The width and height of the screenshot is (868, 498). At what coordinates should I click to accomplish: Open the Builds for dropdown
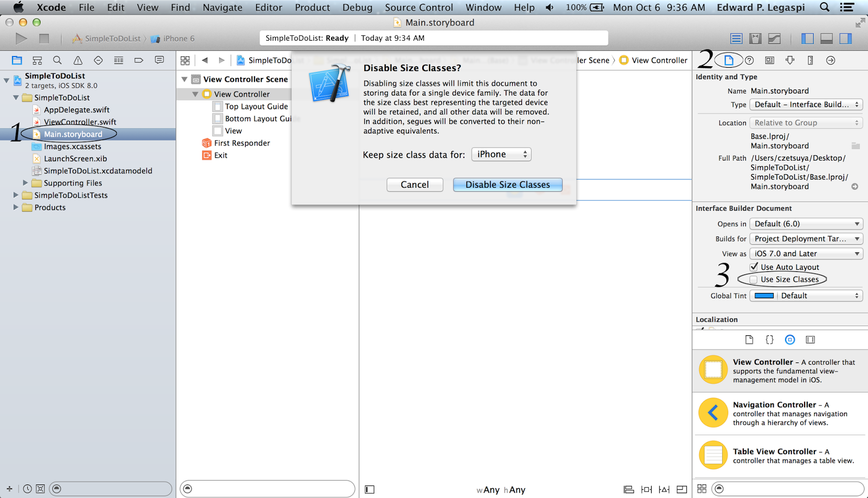click(x=806, y=239)
